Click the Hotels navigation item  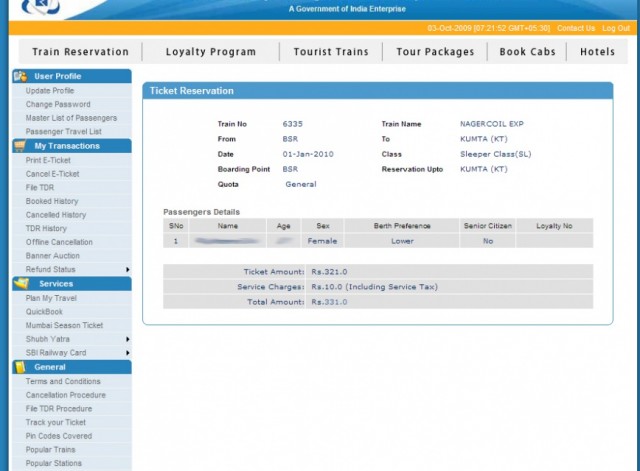point(597,52)
